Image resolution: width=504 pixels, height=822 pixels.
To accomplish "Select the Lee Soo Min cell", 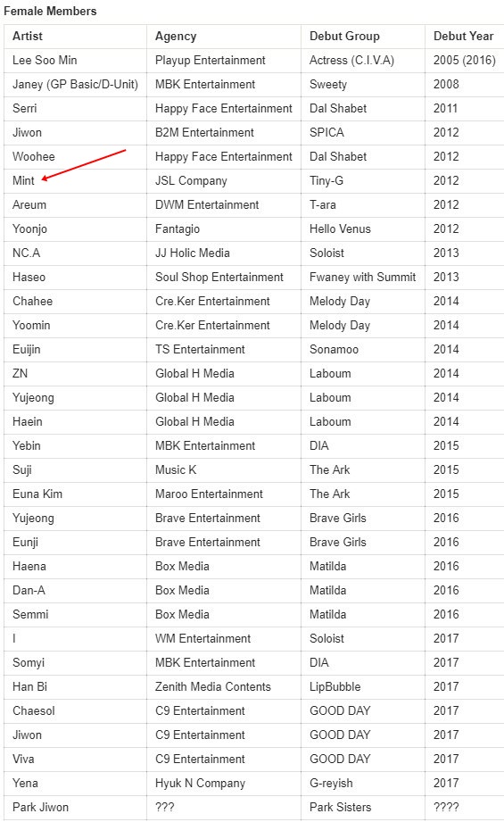I will click(76, 61).
